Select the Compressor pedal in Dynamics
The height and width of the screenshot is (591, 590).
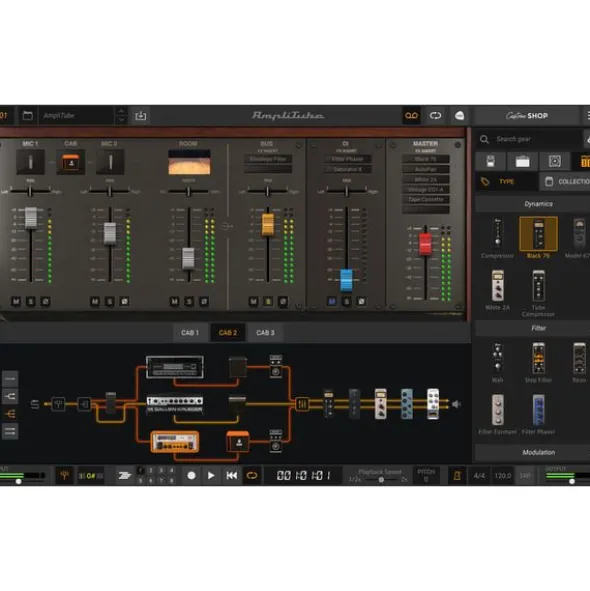(498, 233)
